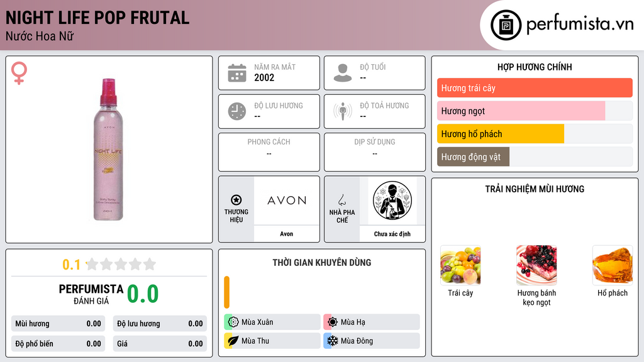Open the Hương bánh kẹo ngọt cake thumbnail
The width and height of the screenshot is (644, 362).
536,265
